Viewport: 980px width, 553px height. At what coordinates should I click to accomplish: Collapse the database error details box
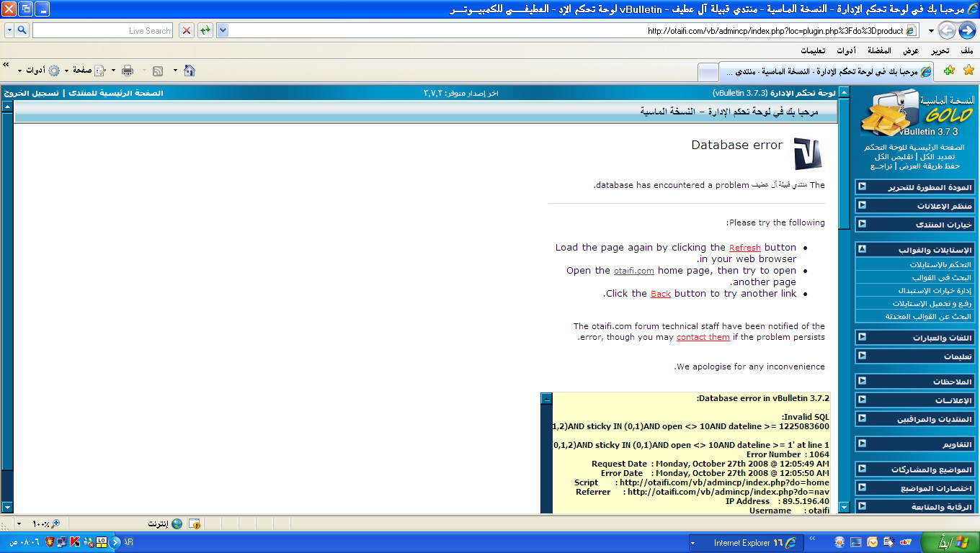click(547, 398)
